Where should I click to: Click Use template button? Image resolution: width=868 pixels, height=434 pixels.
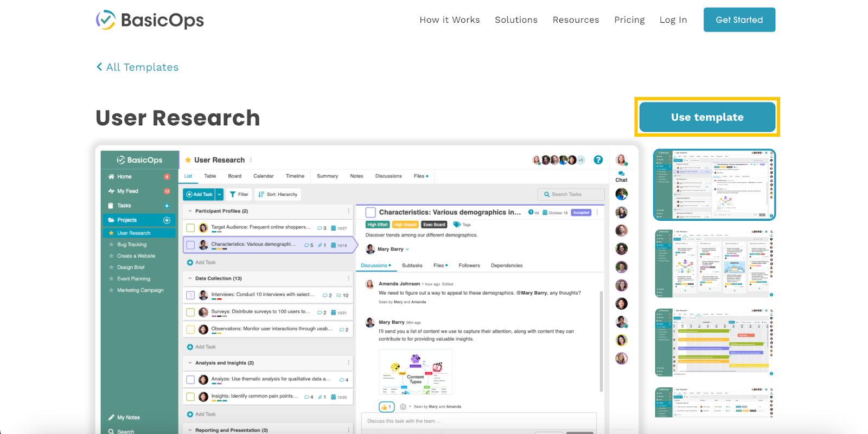tap(707, 117)
